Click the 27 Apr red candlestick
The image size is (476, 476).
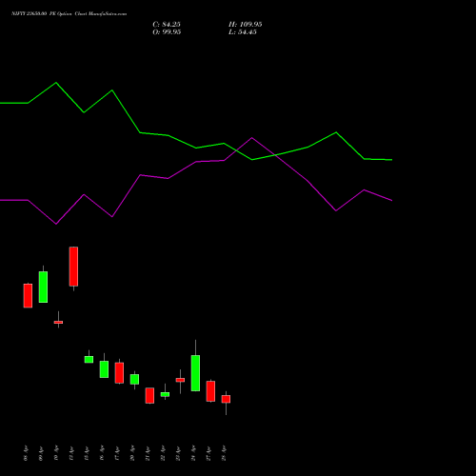click(210, 391)
